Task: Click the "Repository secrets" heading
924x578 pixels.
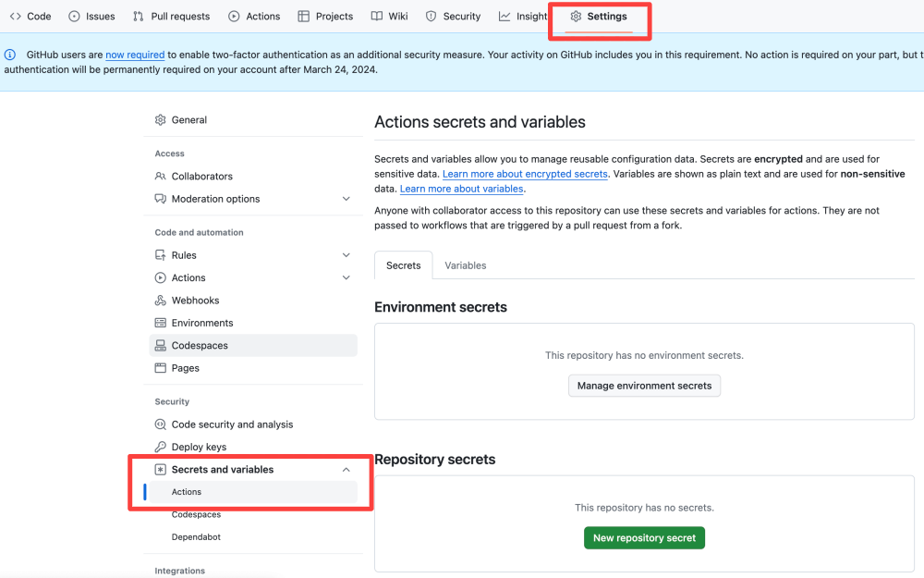Action: (435, 460)
